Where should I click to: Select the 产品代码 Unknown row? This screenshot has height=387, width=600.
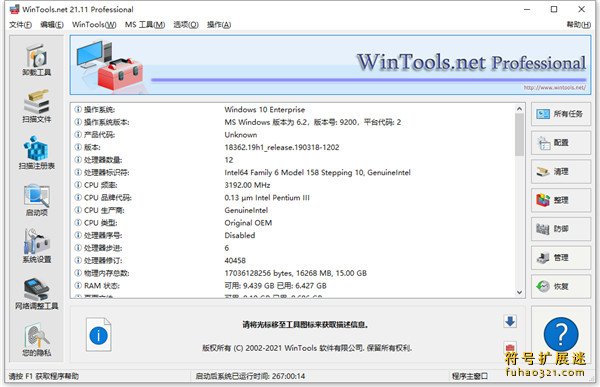click(293, 135)
